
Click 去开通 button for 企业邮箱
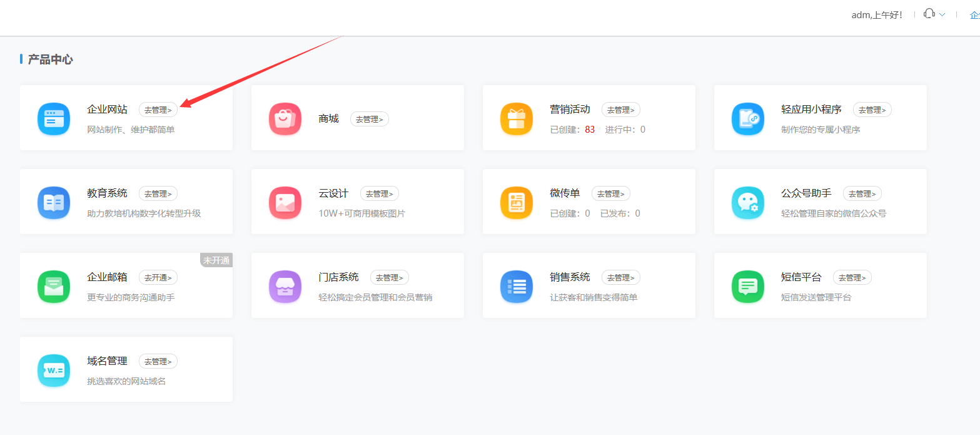tap(158, 277)
